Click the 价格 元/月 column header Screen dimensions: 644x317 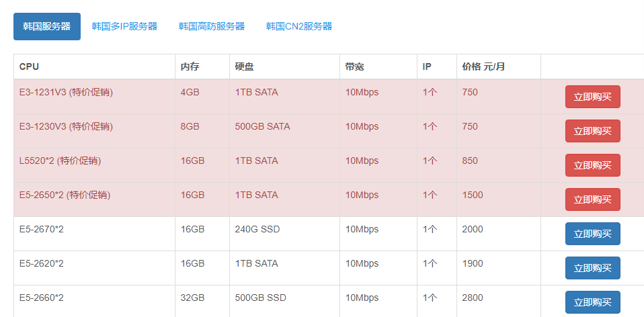pyautogui.click(x=483, y=66)
